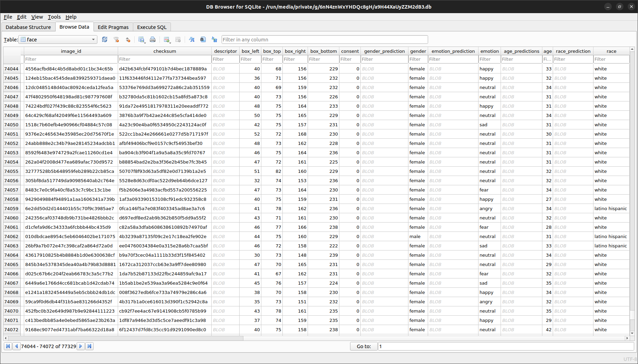Sort by the race_prediction column header
638x364 pixels.
point(573,51)
